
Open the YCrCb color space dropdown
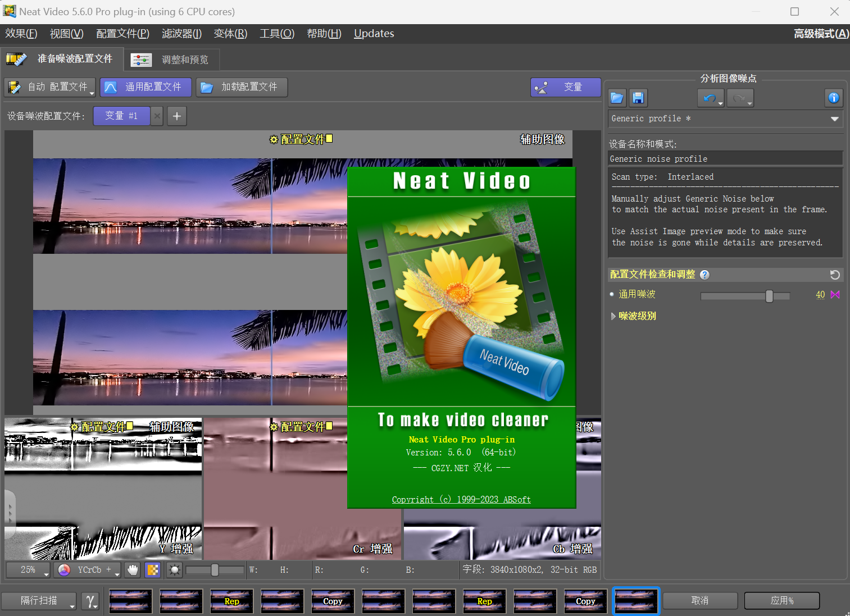coord(88,570)
